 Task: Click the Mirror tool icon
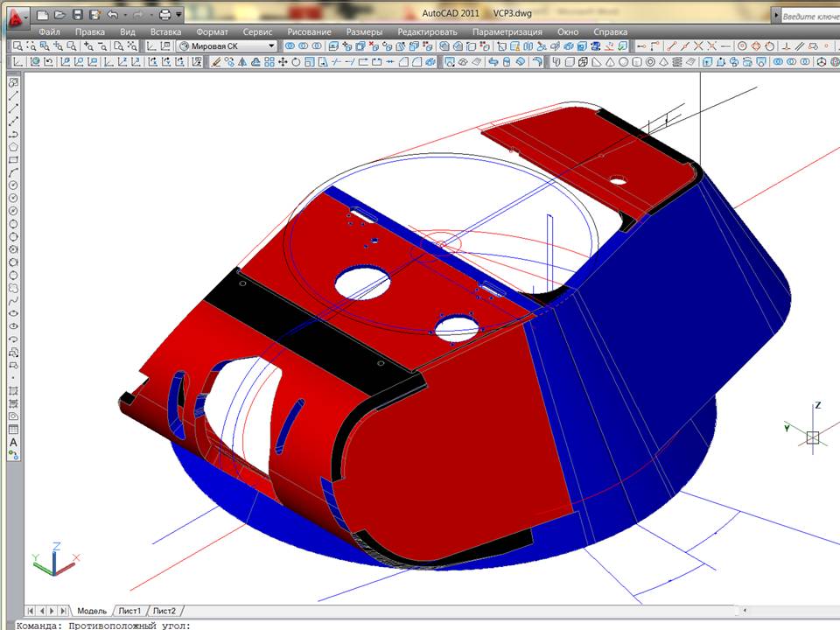coord(242,62)
